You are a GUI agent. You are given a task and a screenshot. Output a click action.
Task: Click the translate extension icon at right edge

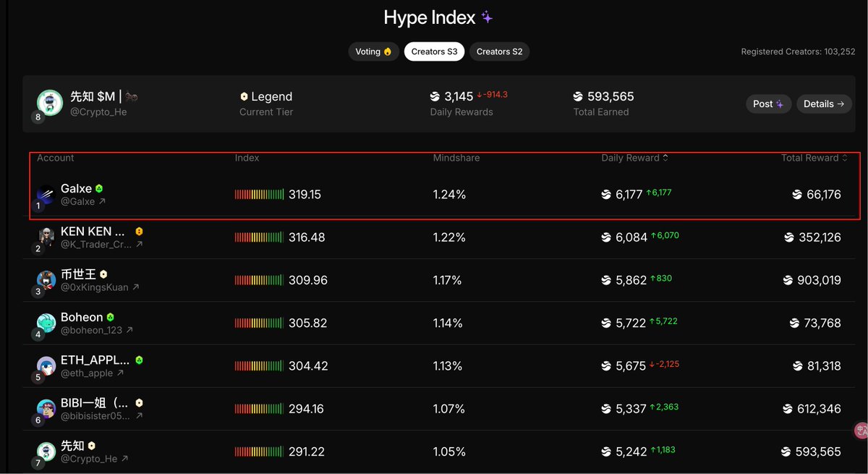pos(861,431)
